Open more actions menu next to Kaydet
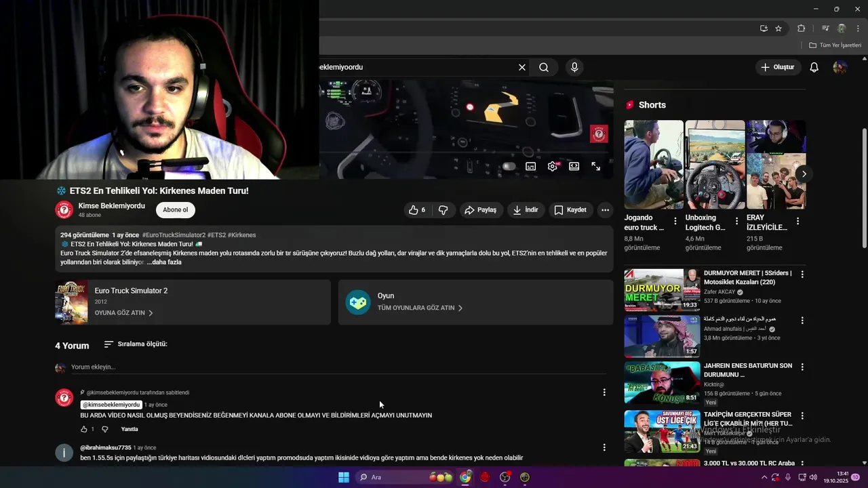The width and height of the screenshot is (868, 488). [605, 210]
